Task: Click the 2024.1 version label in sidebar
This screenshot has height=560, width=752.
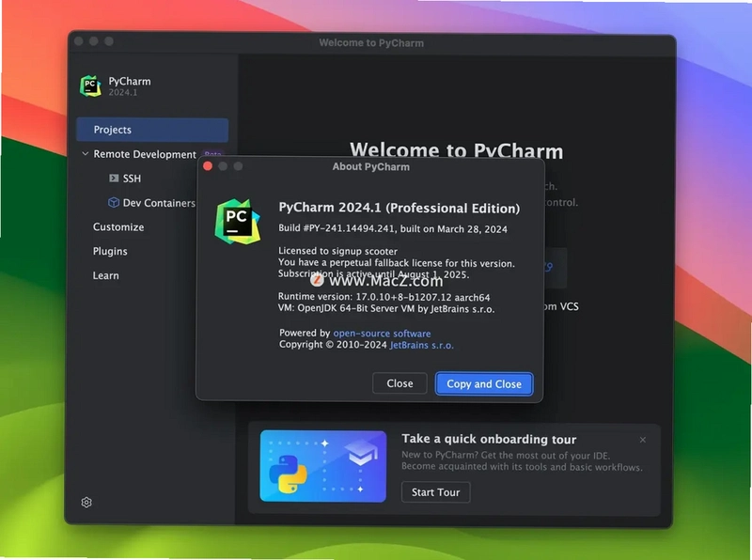Action: pyautogui.click(x=123, y=92)
